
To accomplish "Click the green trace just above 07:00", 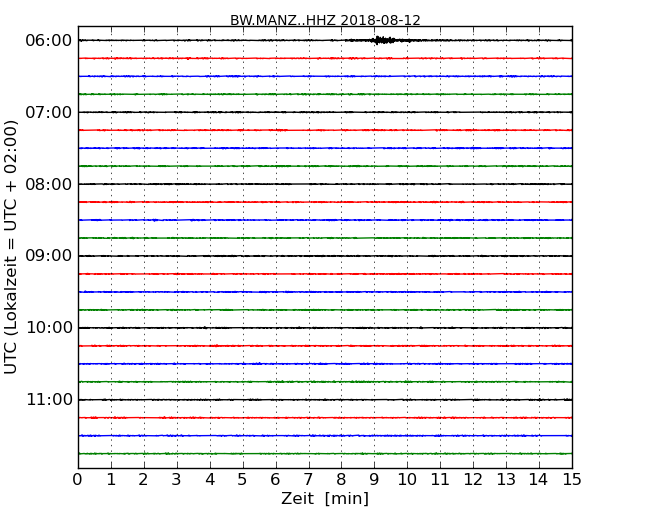I will pos(325,94).
